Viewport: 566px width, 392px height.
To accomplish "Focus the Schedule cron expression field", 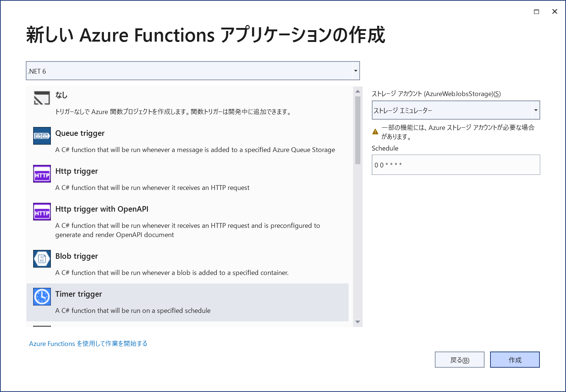I will click(455, 165).
